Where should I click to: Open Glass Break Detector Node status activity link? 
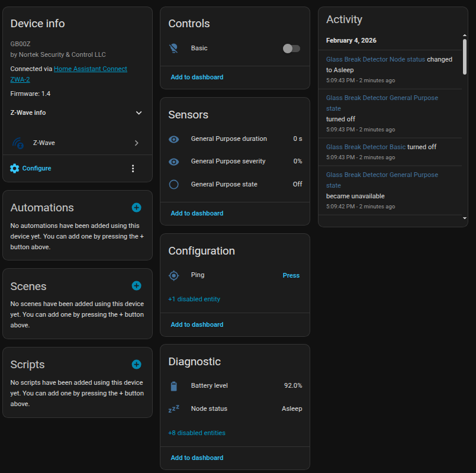tap(375, 60)
